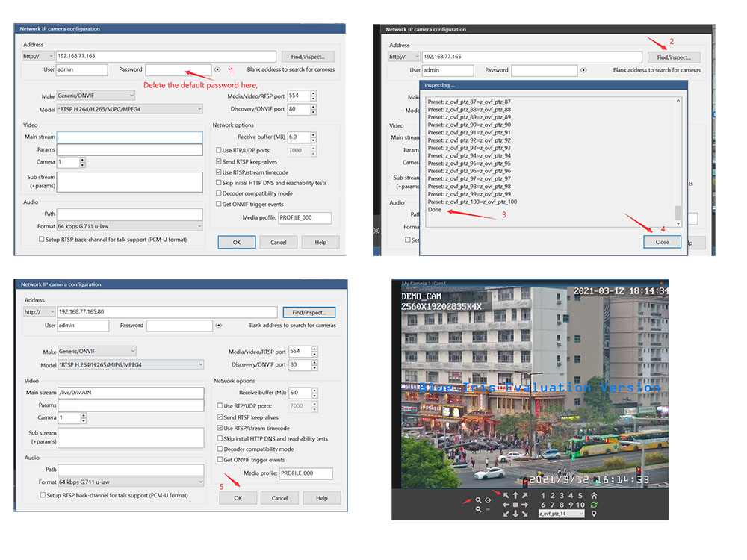Image resolution: width=747 pixels, height=560 pixels.
Task: Open Model RTSP dropdown in /live/0/MAIN dialog
Action: [131, 365]
